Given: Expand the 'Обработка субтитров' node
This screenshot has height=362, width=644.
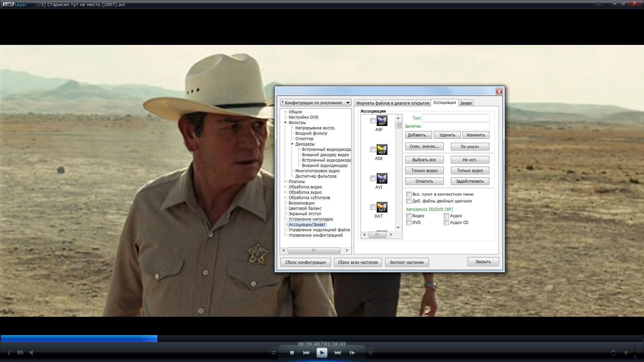Looking at the screenshot, I should (285, 197).
